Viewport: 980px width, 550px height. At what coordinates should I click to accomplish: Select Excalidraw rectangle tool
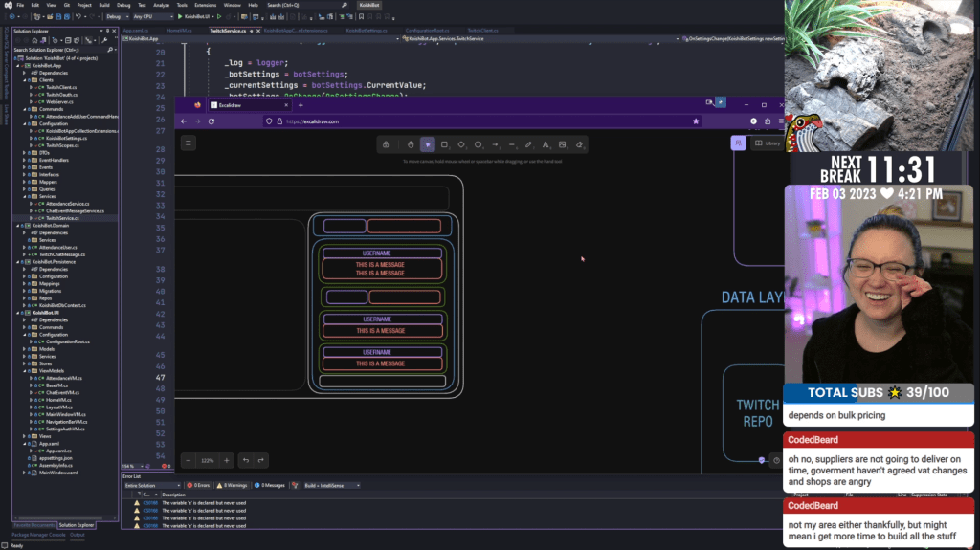[x=444, y=144]
